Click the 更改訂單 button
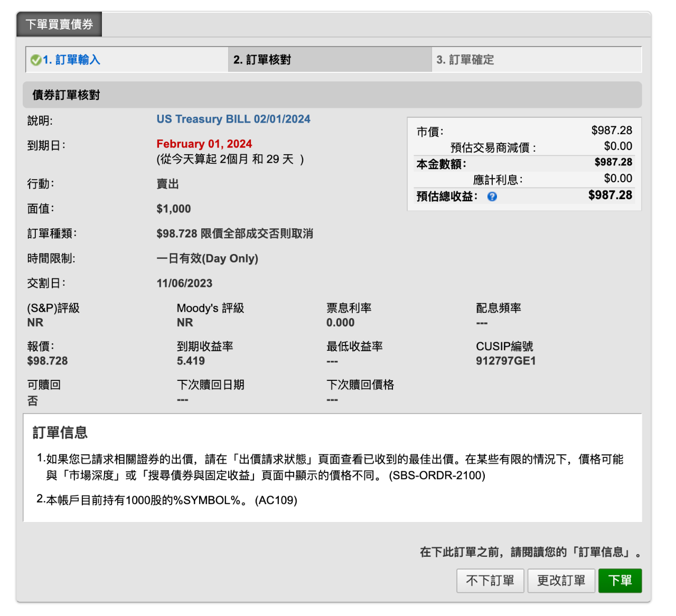Viewport: 676px width, 616px height. point(561,580)
